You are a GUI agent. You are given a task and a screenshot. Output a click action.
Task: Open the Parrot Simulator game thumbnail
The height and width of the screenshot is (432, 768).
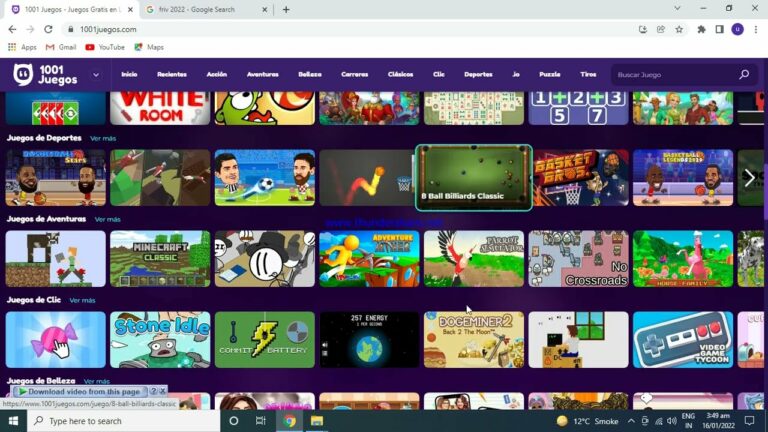point(474,259)
